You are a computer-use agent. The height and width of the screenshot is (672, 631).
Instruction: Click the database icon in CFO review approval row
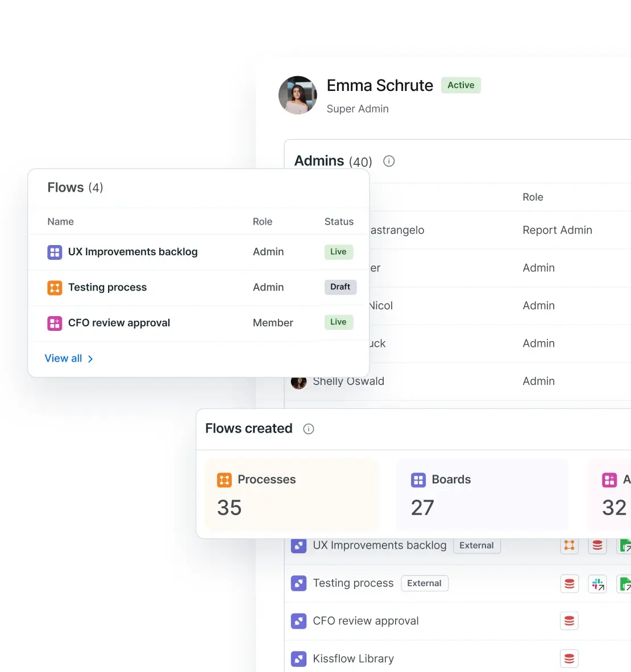(569, 621)
